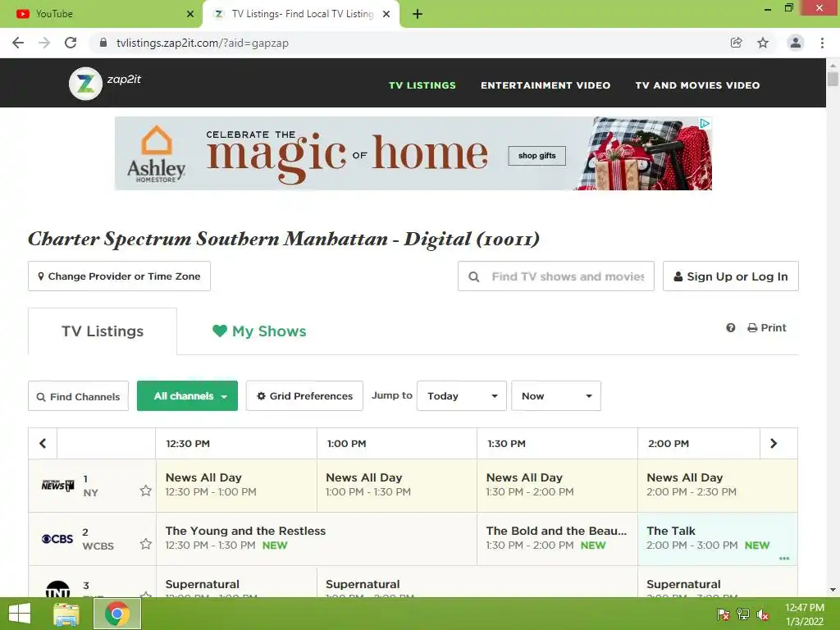This screenshot has width=840, height=630.
Task: Click Chrome icon in taskbar
Action: [117, 614]
